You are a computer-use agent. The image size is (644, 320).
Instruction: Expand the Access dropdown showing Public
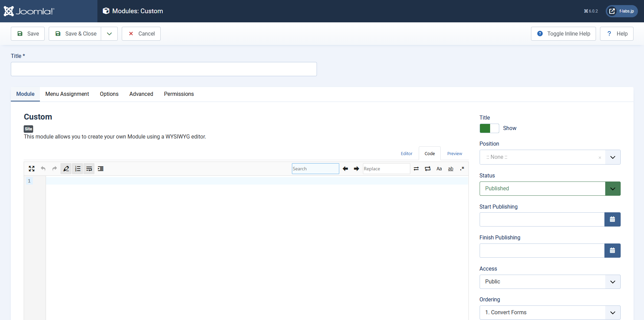pyautogui.click(x=550, y=282)
